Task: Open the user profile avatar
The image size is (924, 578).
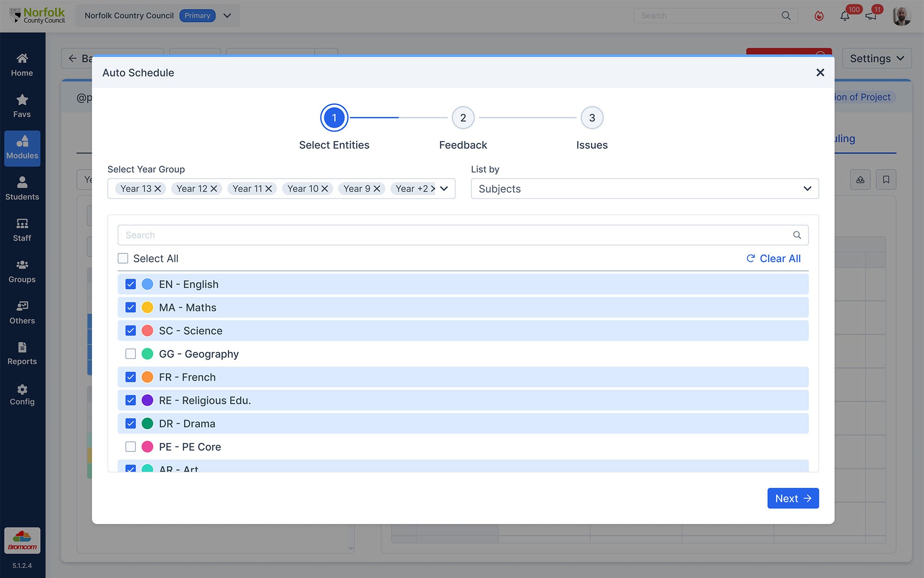Action: pos(901,16)
